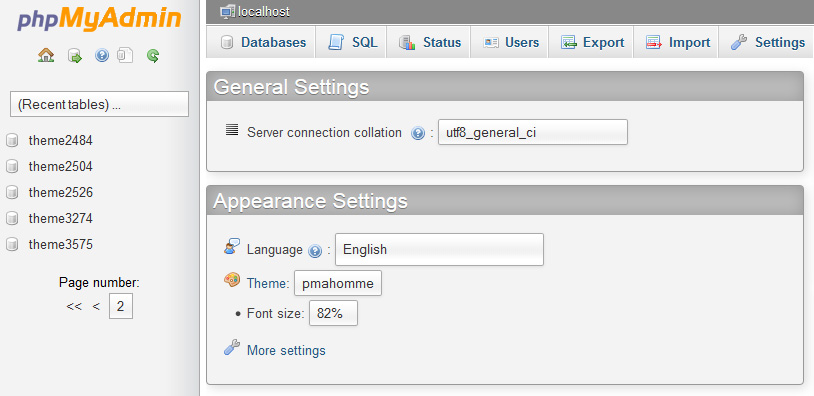Select the theme2526 database
814x396 pixels.
click(61, 193)
